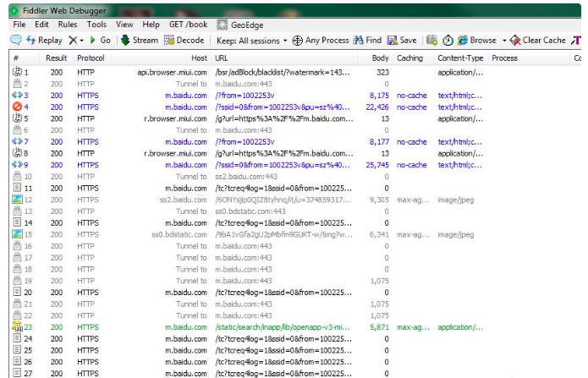Sort by the Body column header
This screenshot has width=588, height=378.
pos(376,58)
